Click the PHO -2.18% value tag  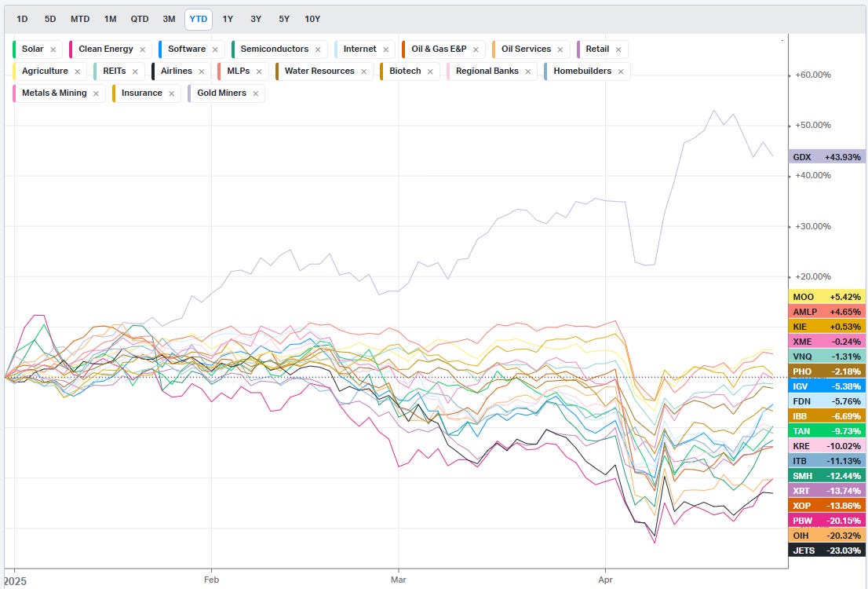(x=827, y=371)
